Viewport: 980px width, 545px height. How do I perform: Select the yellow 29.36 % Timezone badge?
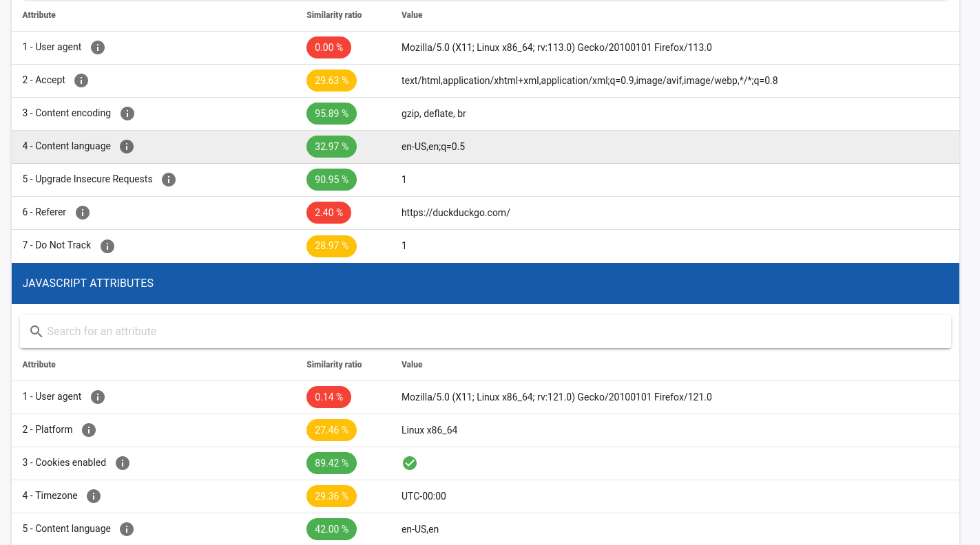pos(331,496)
